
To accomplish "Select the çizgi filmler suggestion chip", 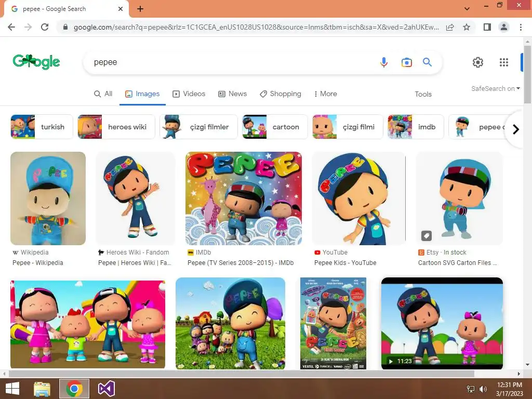I will pyautogui.click(x=198, y=127).
